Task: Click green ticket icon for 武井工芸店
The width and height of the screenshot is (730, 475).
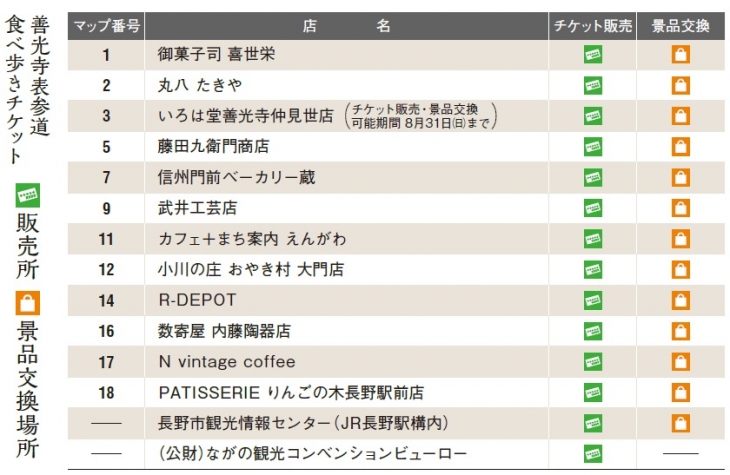Action: (x=593, y=208)
